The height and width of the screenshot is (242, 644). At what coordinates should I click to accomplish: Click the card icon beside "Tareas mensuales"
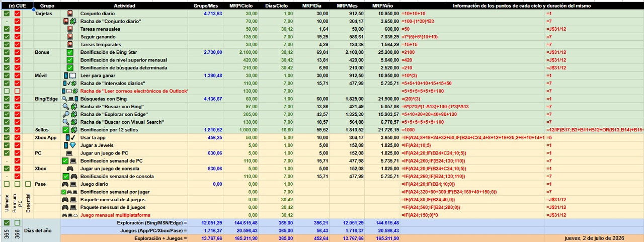[70, 29]
